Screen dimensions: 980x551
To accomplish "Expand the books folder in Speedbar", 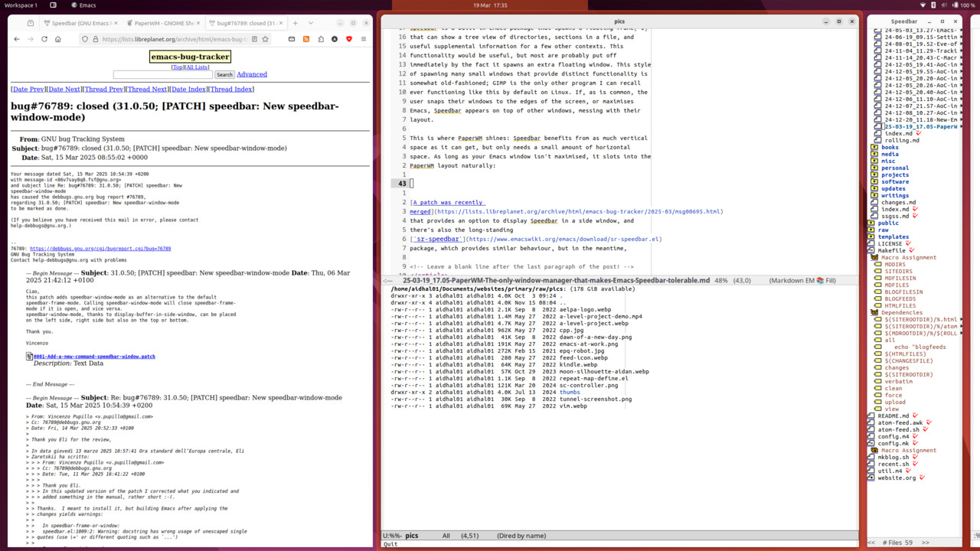I will click(874, 147).
